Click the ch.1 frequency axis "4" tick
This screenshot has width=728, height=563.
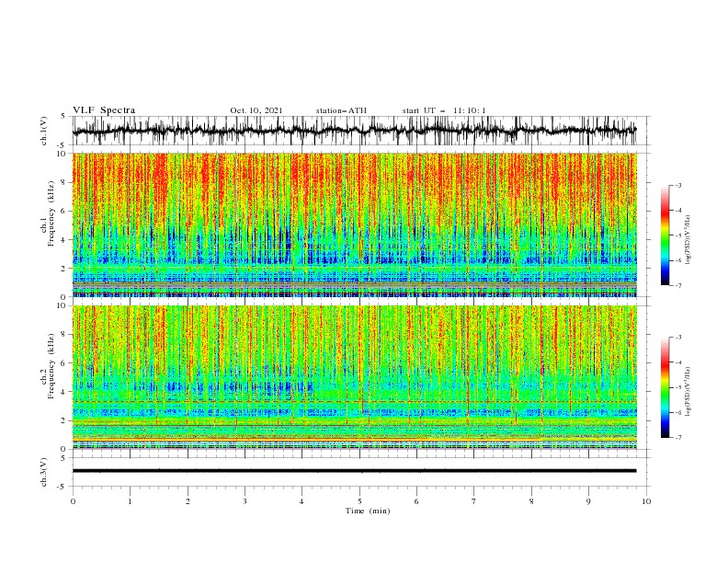(64, 240)
